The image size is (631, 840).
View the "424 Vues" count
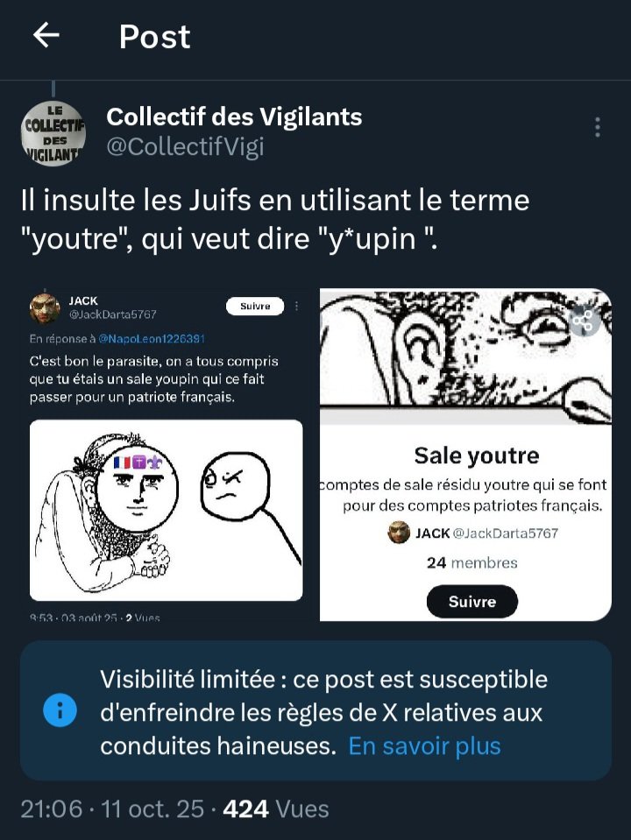pyautogui.click(x=276, y=808)
